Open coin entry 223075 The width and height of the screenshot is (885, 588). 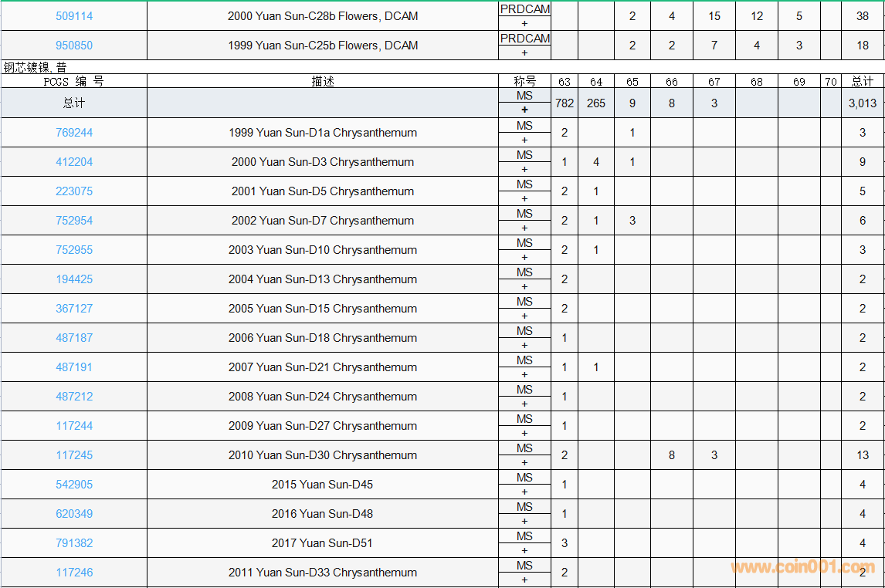(74, 191)
